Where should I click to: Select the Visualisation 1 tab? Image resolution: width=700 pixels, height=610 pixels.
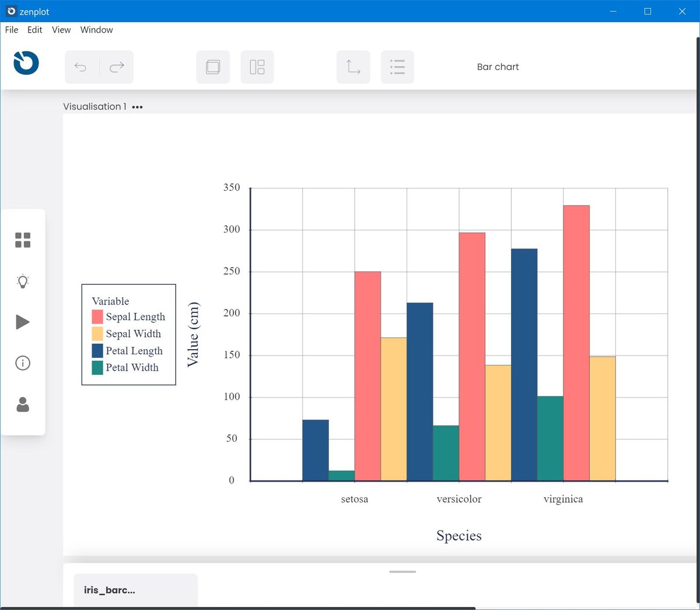[94, 106]
